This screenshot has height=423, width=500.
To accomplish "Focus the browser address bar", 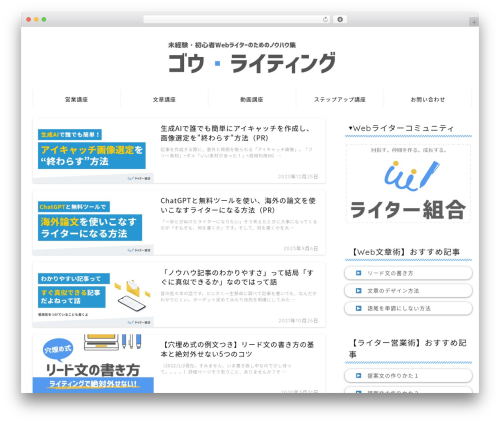I will pos(237,20).
